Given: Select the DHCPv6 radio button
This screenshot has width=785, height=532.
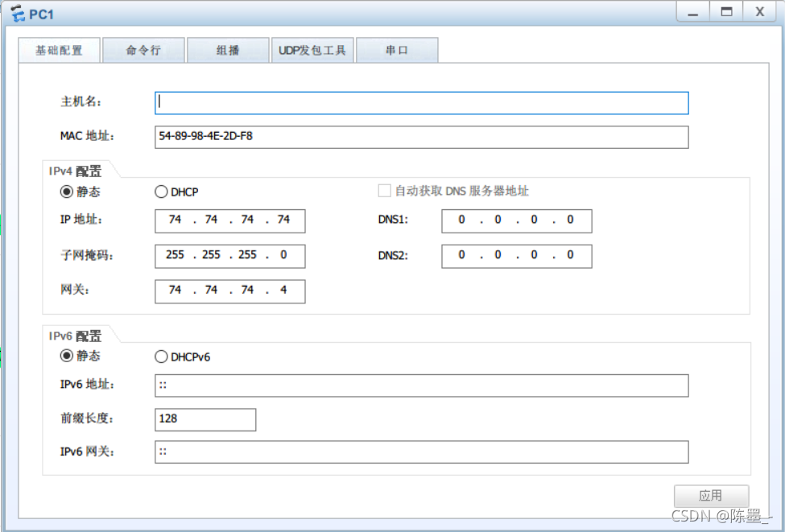Looking at the screenshot, I should point(161,357).
